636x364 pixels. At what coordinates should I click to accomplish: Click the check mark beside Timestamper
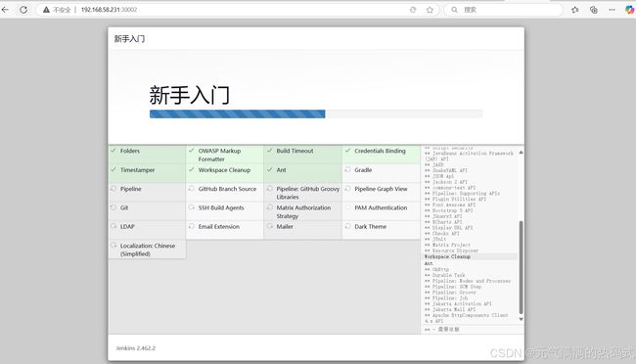[x=114, y=169]
